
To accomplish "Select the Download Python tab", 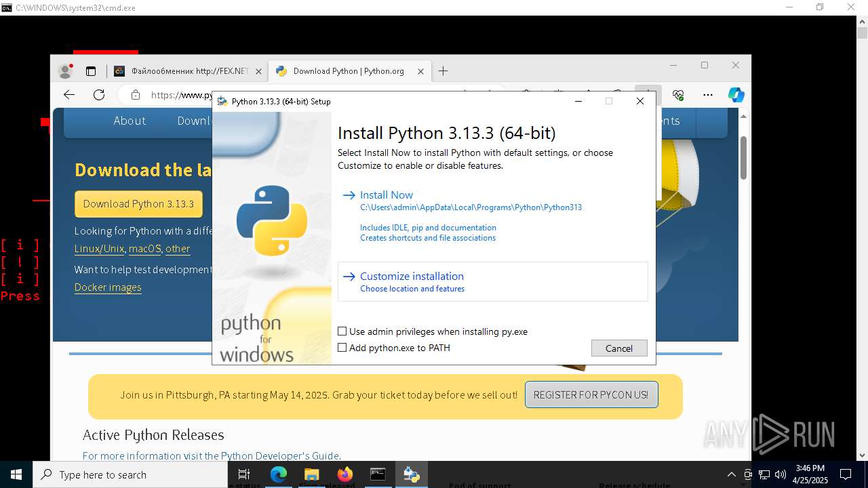I will coord(349,70).
